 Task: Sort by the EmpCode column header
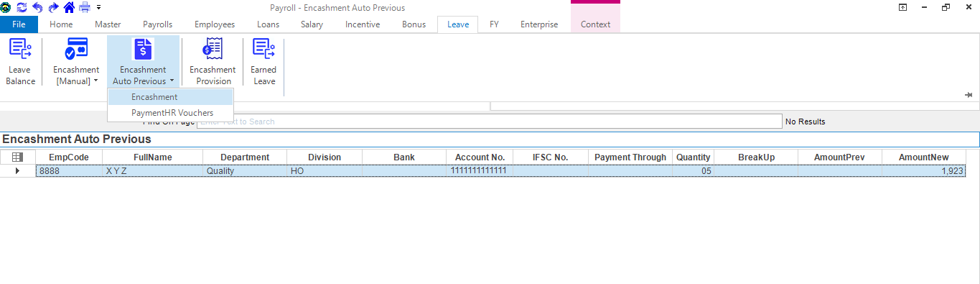point(69,157)
